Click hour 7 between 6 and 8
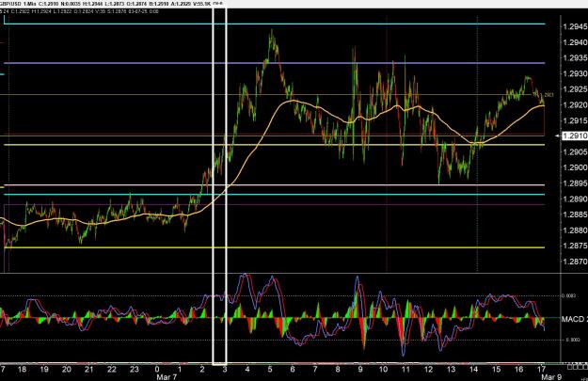Image resolution: width=588 pixels, height=381 pixels. click(x=315, y=369)
